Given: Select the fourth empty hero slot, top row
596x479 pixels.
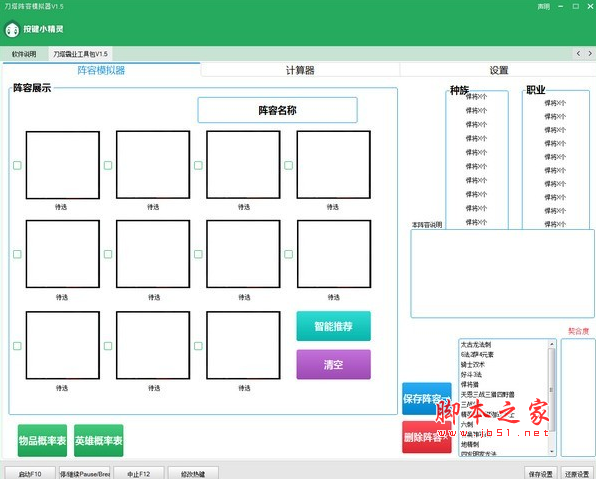Looking at the screenshot, I should coord(334,165).
